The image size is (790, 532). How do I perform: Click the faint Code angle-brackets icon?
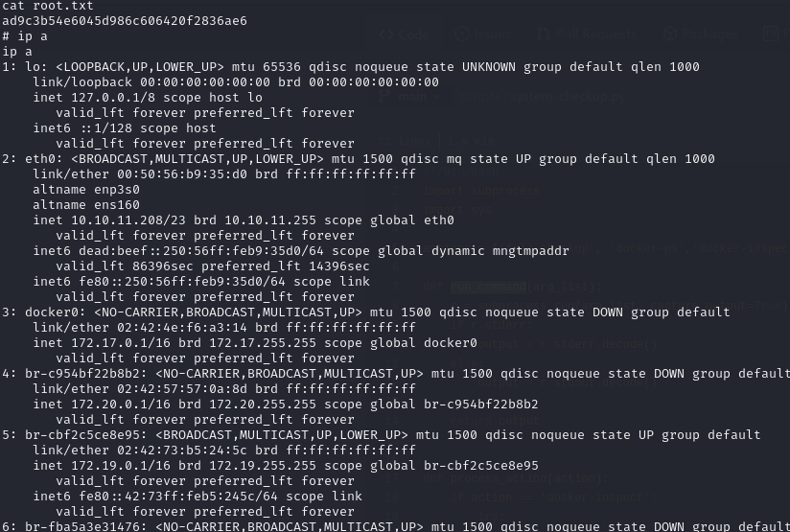click(386, 35)
